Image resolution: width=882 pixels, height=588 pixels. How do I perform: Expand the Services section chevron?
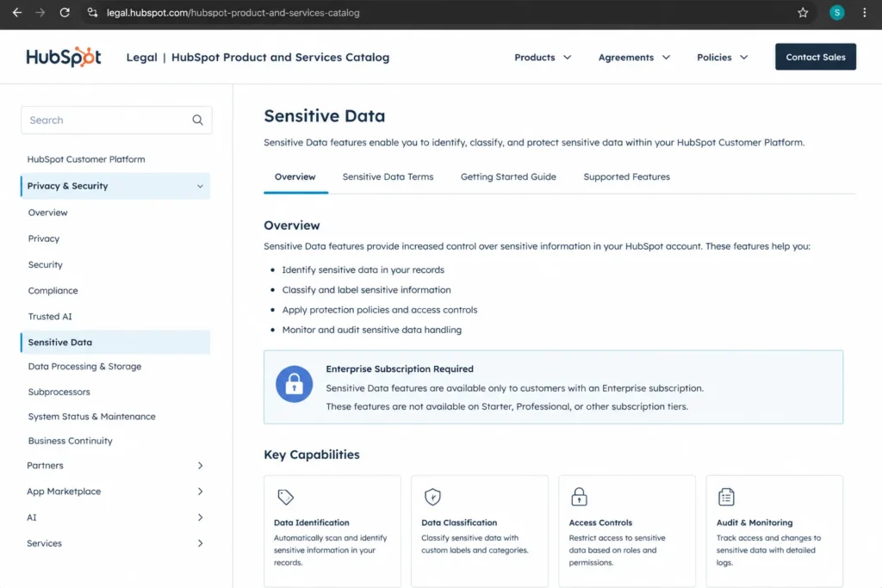pyautogui.click(x=200, y=543)
